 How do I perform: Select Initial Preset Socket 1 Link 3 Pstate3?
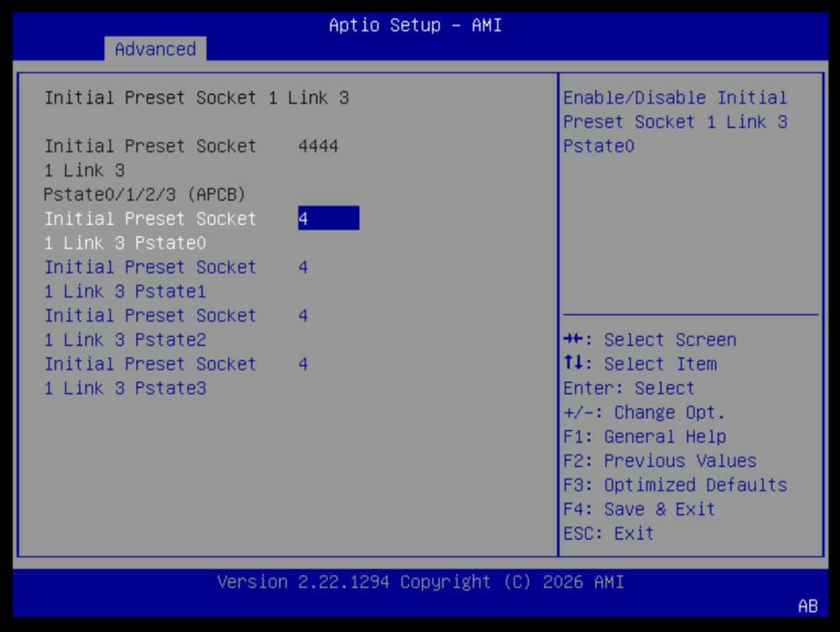[x=151, y=376]
